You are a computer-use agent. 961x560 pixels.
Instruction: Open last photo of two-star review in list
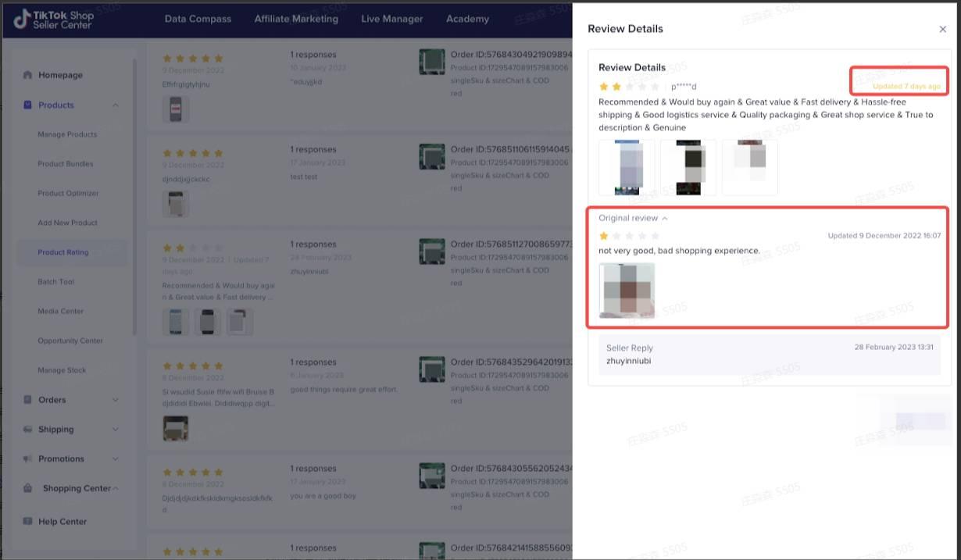240,322
